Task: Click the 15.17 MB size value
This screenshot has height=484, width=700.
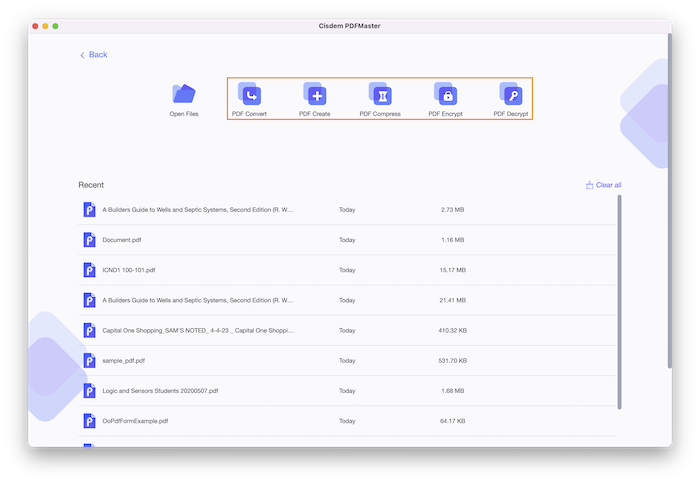Action: pyautogui.click(x=452, y=270)
